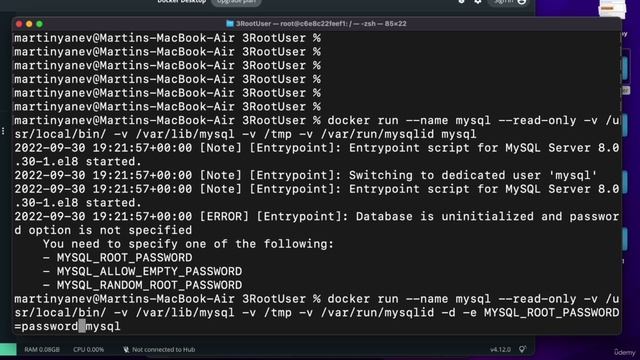The image size is (640, 360).
Task: Click the '-e MYSQL_ROOT_PASSWORD' argument in last command
Action: 541,313
